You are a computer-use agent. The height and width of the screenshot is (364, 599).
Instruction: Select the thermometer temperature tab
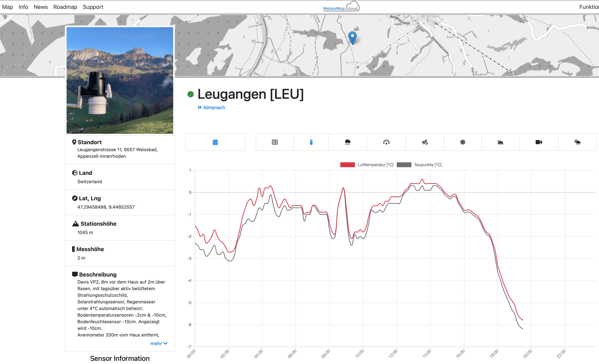point(311,142)
